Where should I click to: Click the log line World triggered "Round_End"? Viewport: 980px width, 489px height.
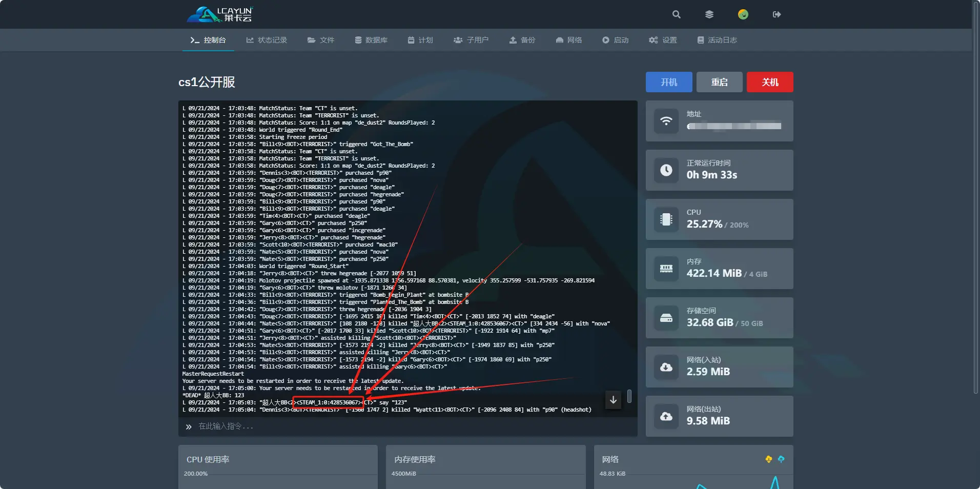(x=262, y=130)
